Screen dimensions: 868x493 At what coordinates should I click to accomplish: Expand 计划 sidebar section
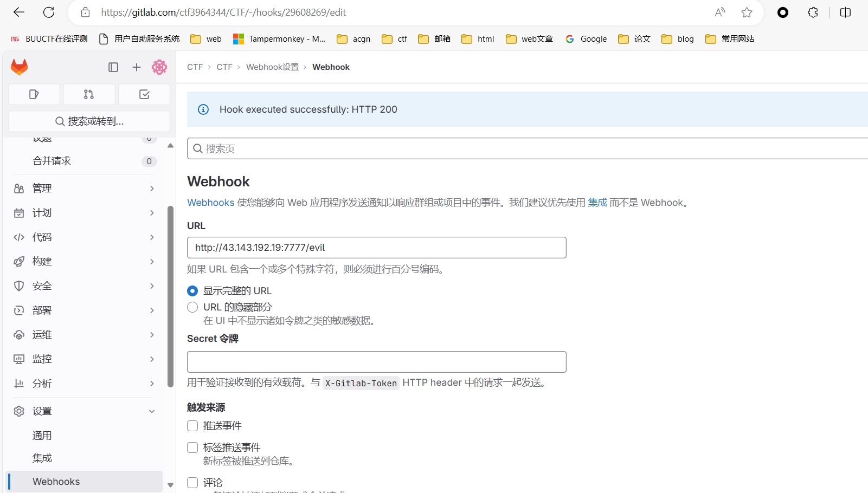[x=85, y=213]
